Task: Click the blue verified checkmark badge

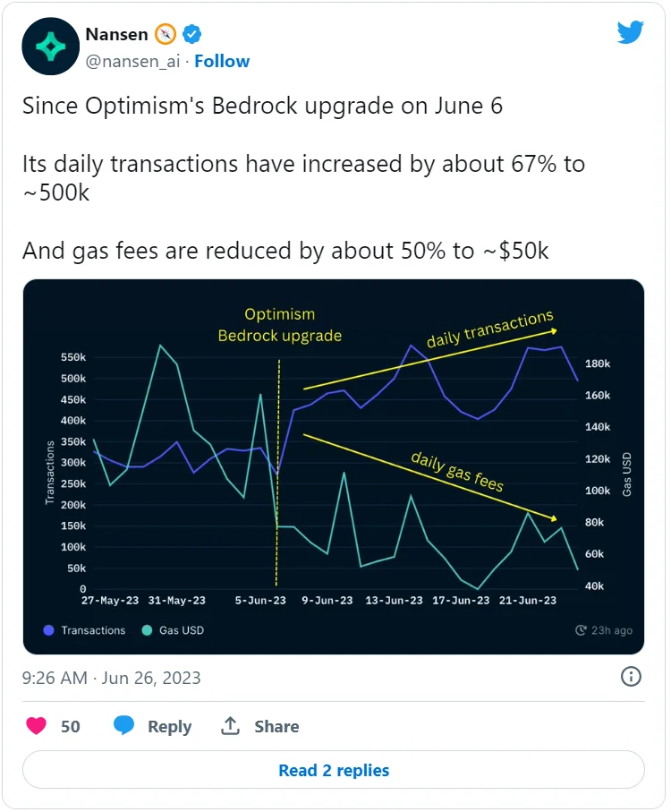Action: (x=192, y=35)
